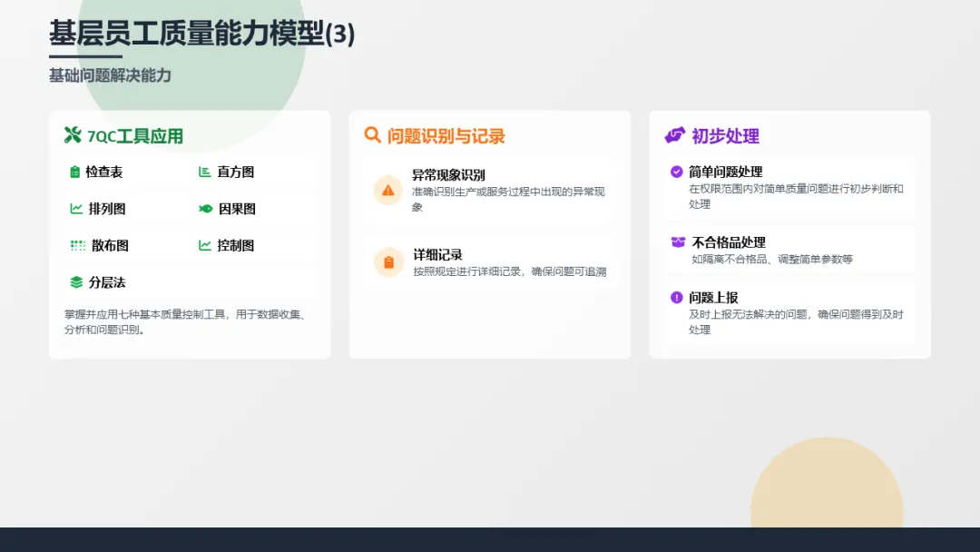Click the text 如隔离不合格品、调整简单参数等
This screenshot has height=552, width=980.
click(772, 260)
